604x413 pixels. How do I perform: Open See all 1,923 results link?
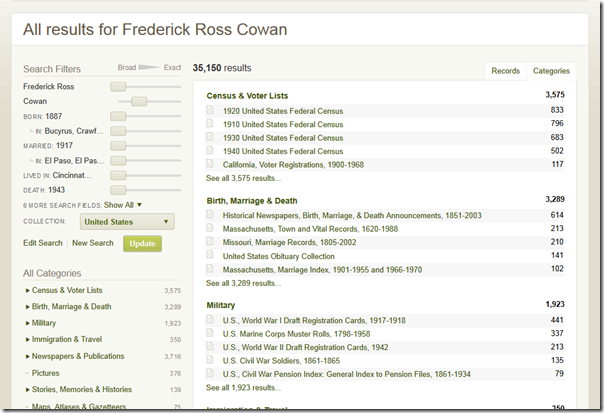click(243, 388)
